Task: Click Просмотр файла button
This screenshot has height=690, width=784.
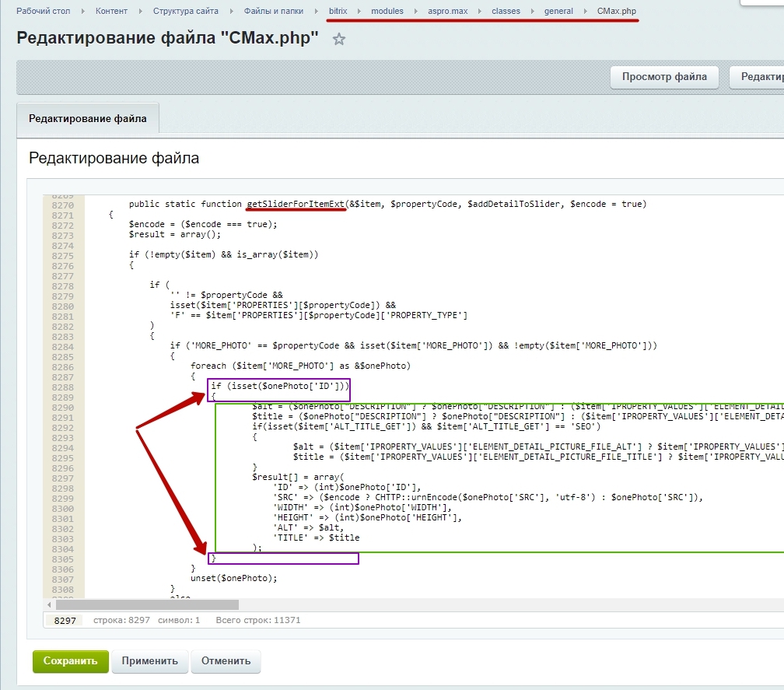Action: (x=664, y=76)
